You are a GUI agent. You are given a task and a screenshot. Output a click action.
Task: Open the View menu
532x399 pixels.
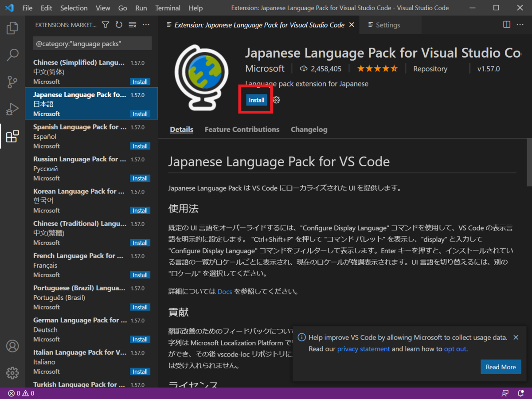tap(103, 8)
